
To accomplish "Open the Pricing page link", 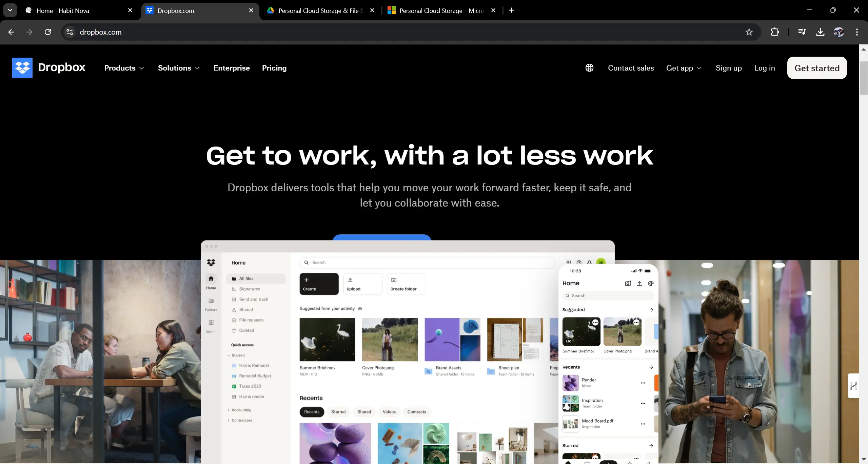I will [x=274, y=68].
